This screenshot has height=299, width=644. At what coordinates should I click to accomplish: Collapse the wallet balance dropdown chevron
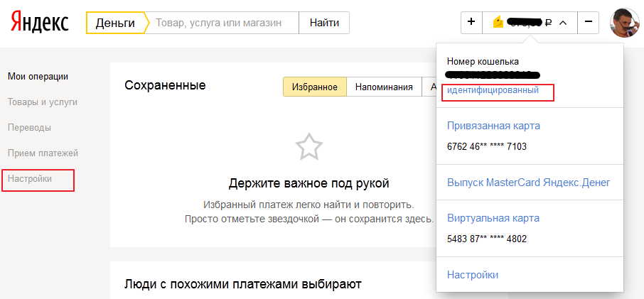pos(563,23)
